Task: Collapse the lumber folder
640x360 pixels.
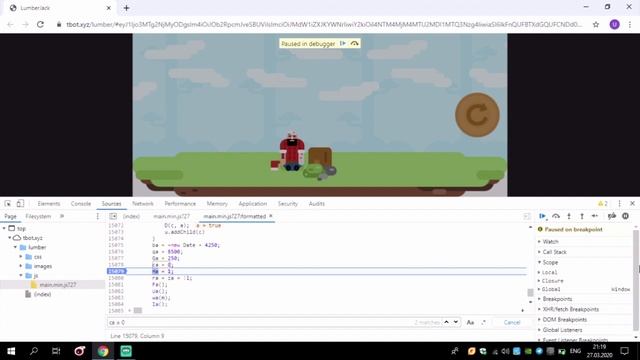Action: click(x=16, y=247)
